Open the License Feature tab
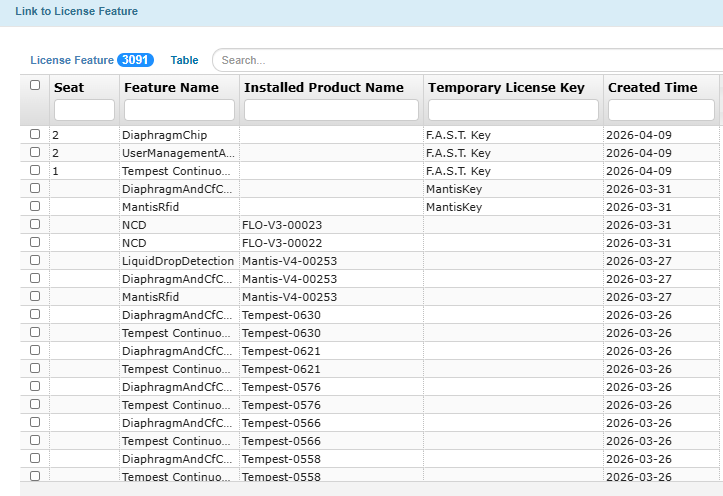Screen dimensions: 723x496 coord(72,60)
